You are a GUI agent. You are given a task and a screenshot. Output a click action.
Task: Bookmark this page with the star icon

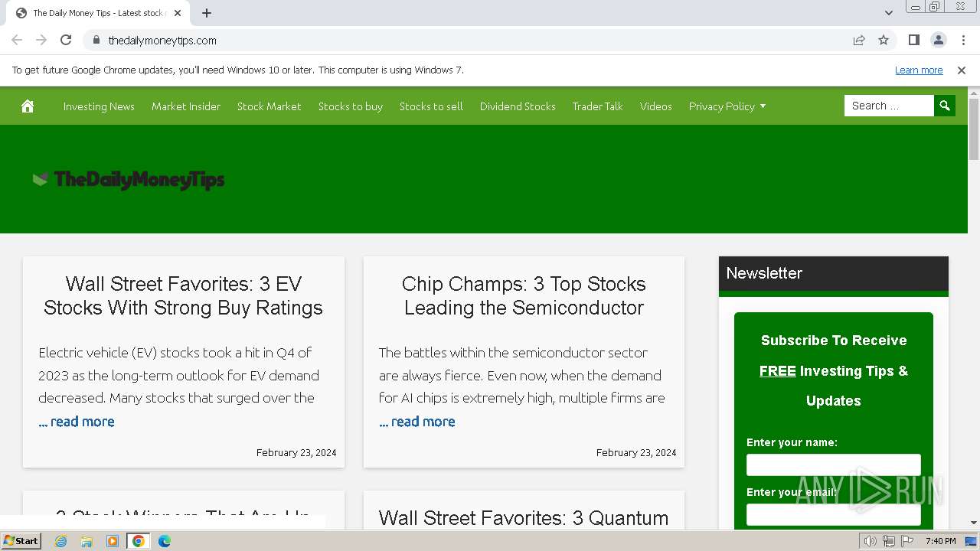coord(884,40)
